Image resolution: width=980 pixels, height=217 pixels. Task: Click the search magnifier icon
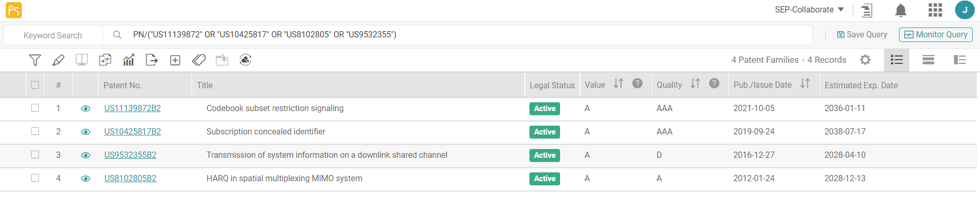117,35
